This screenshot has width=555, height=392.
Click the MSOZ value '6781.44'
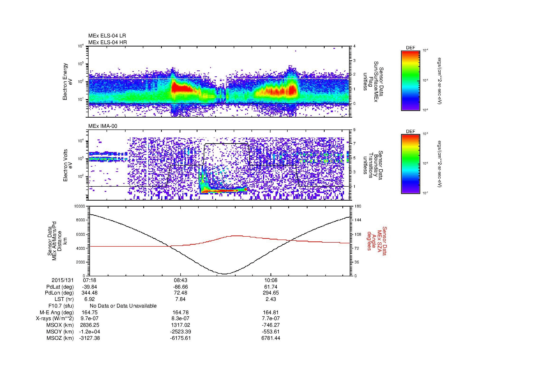[x=271, y=338]
